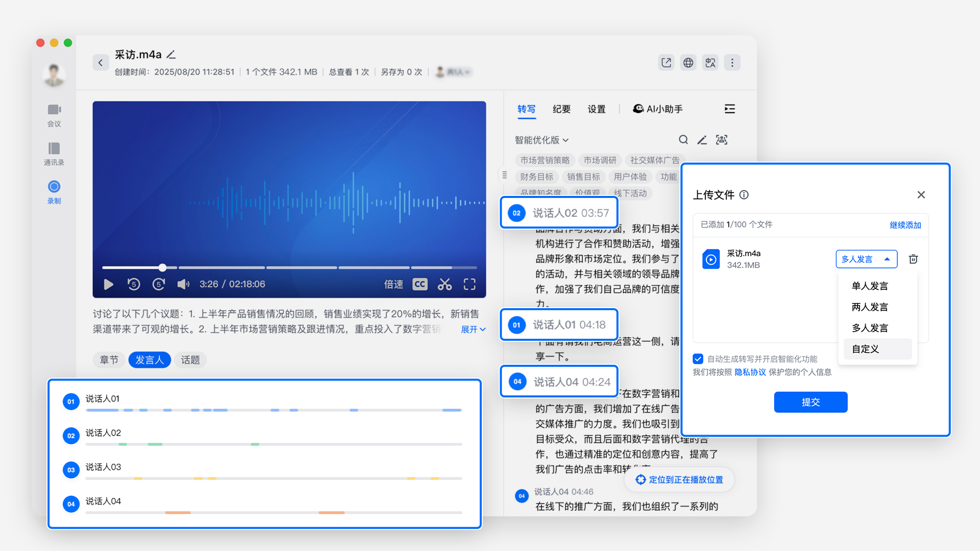Jump to 说话人02 03:57 segment
Screen dimensions: 980x551
[559, 213]
